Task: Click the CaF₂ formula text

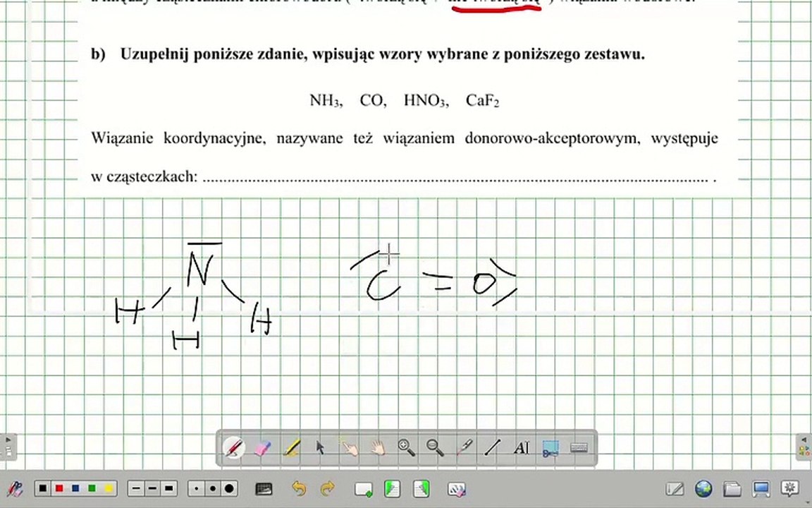Action: click(x=482, y=101)
